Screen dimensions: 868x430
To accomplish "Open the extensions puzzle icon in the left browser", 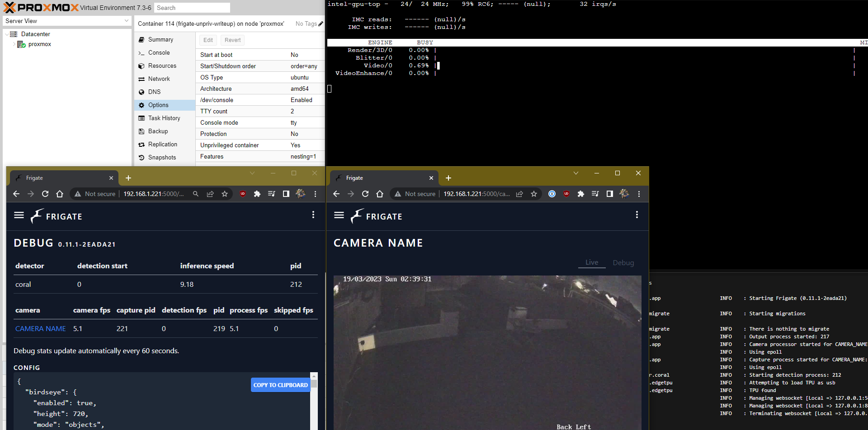I will tap(257, 194).
